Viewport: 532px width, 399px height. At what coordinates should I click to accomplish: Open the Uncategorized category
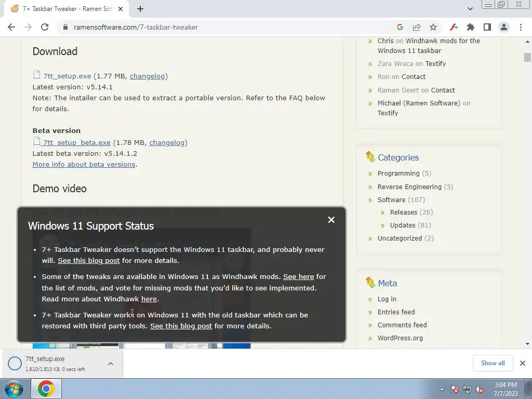pyautogui.click(x=400, y=238)
